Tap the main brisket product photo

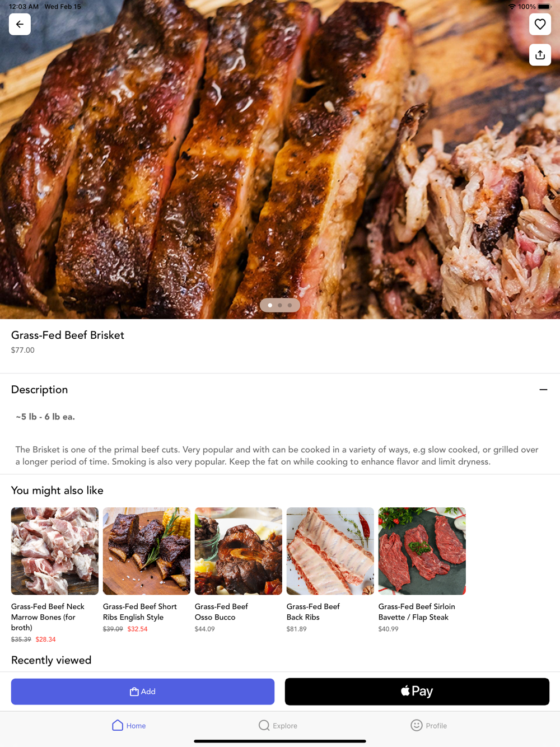[280, 160]
